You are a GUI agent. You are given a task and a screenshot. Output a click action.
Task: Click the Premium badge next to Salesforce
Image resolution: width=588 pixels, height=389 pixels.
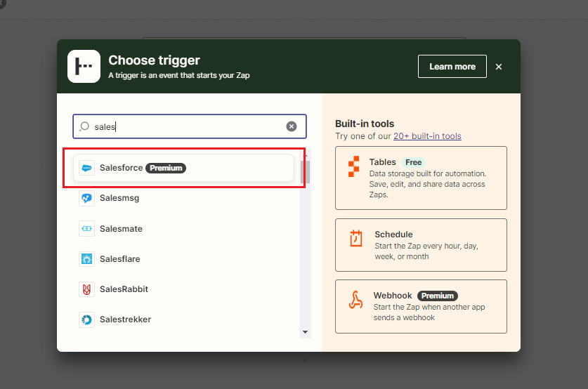point(166,168)
